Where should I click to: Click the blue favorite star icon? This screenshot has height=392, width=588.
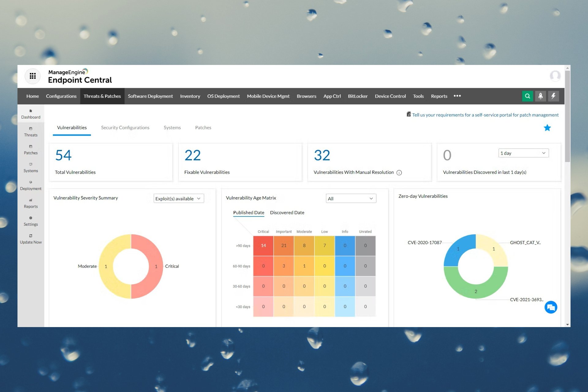[x=547, y=128]
